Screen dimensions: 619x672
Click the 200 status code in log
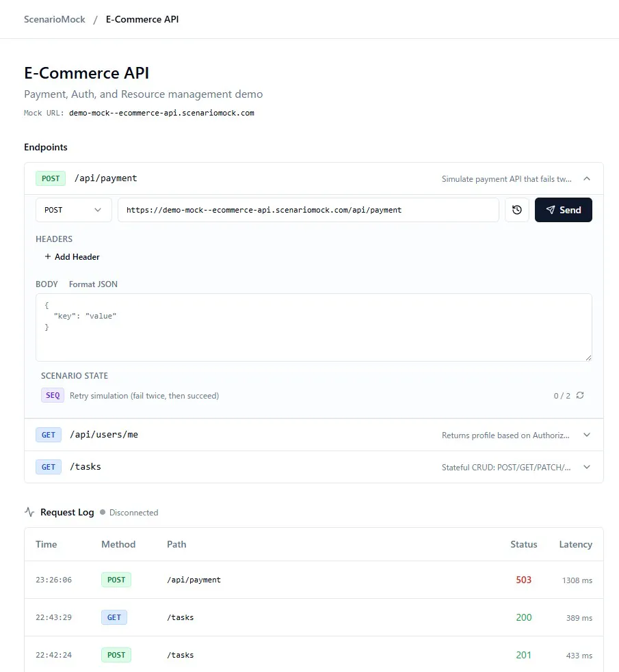[x=523, y=617]
